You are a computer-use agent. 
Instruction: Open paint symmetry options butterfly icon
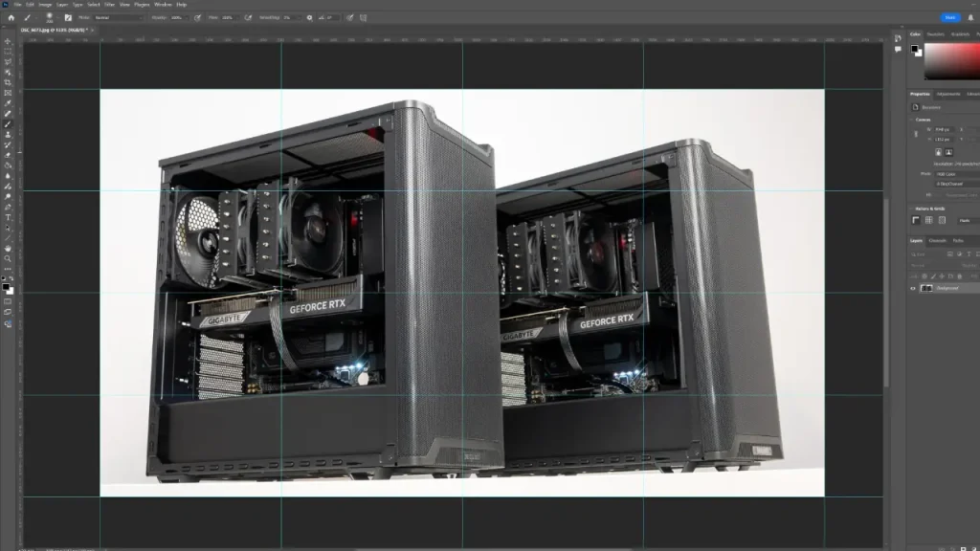pos(363,17)
